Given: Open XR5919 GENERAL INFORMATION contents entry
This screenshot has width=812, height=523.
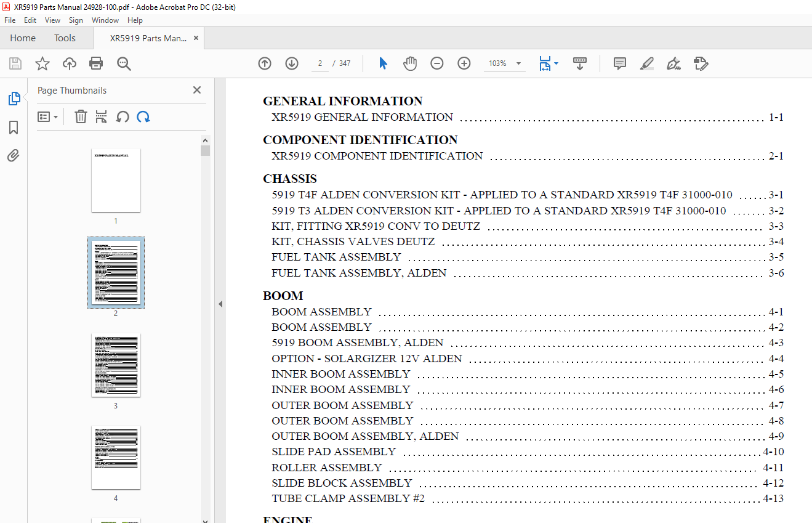Looking at the screenshot, I should pos(528,117).
